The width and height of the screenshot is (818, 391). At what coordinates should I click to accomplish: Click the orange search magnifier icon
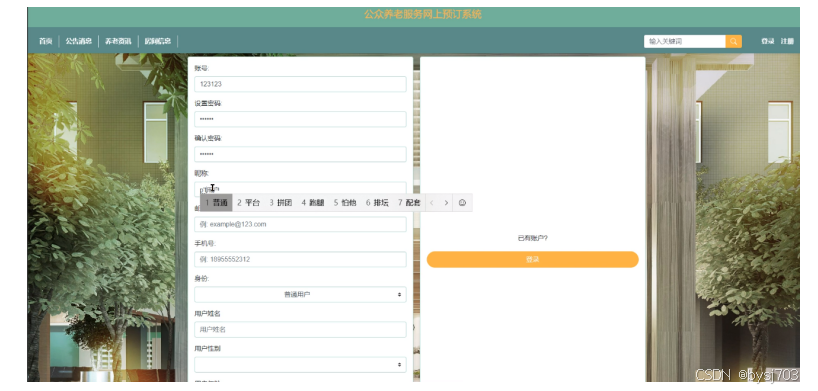(733, 41)
